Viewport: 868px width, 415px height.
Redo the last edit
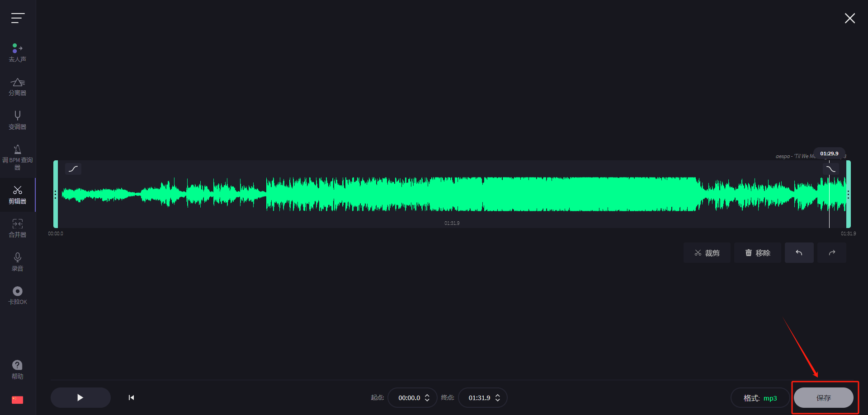coord(832,253)
